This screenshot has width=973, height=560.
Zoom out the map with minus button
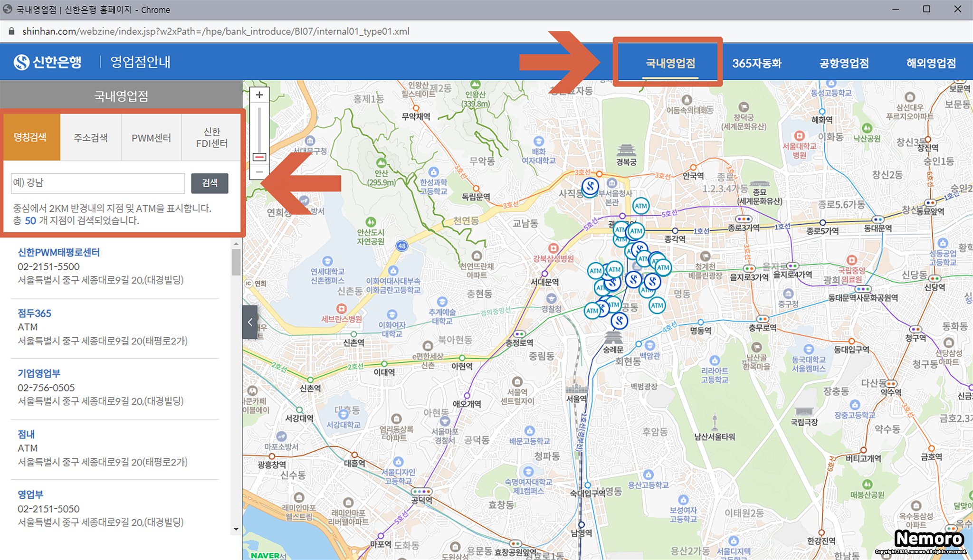tap(259, 172)
